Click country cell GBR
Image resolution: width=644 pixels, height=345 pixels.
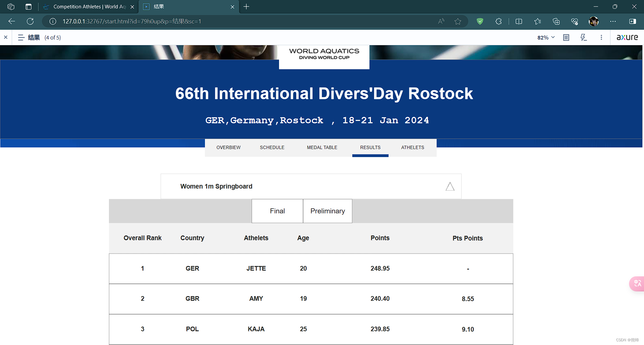tap(193, 298)
